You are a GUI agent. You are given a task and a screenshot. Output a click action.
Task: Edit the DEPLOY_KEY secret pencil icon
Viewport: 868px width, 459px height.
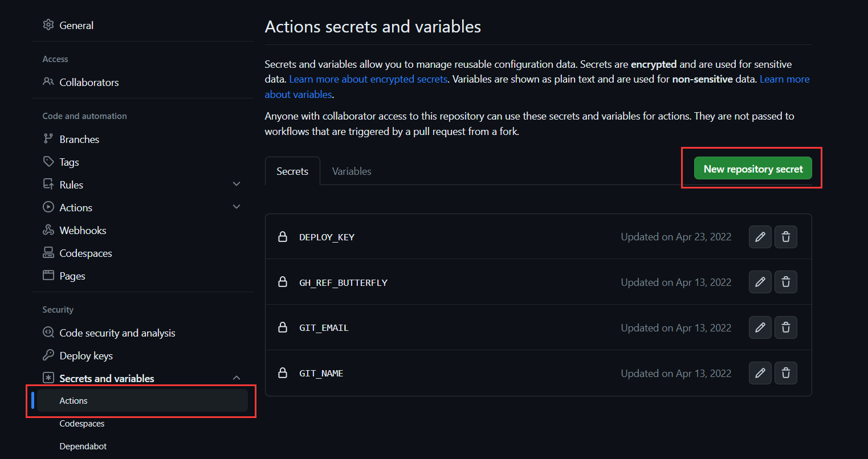(x=760, y=237)
